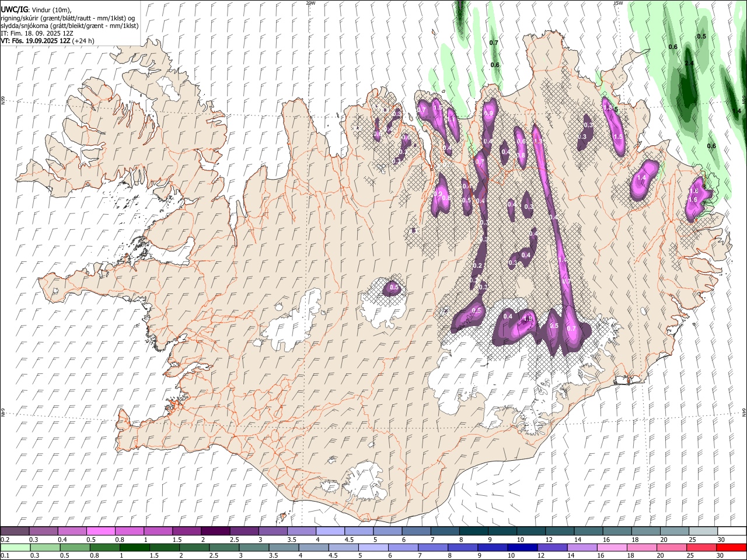
Task: Click the bold UWC/IG title text
Action: [x=14, y=9]
